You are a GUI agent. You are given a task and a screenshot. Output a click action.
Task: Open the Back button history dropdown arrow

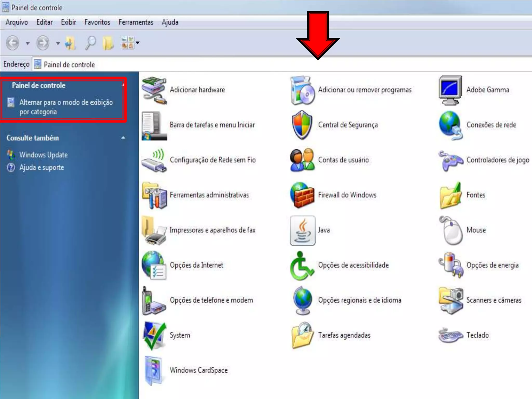(28, 43)
